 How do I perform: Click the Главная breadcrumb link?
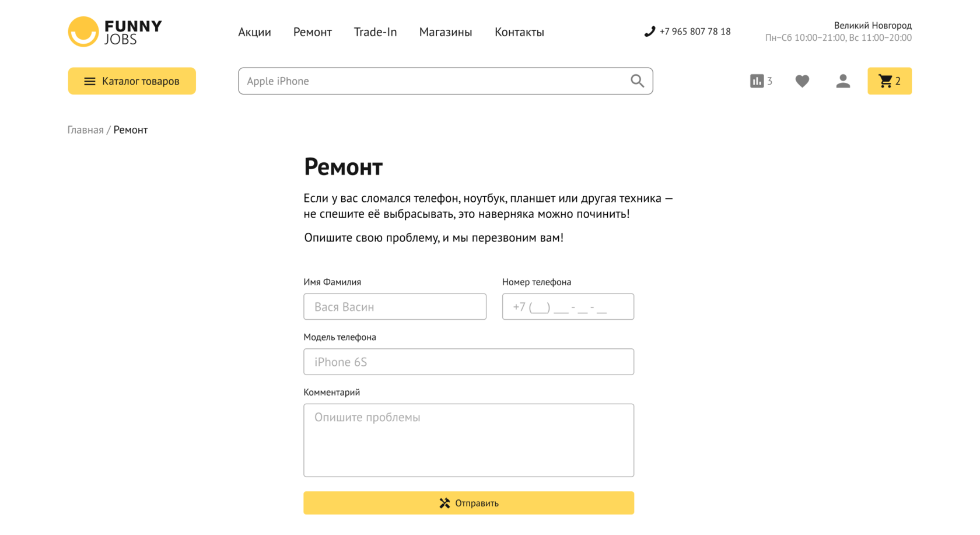85,130
